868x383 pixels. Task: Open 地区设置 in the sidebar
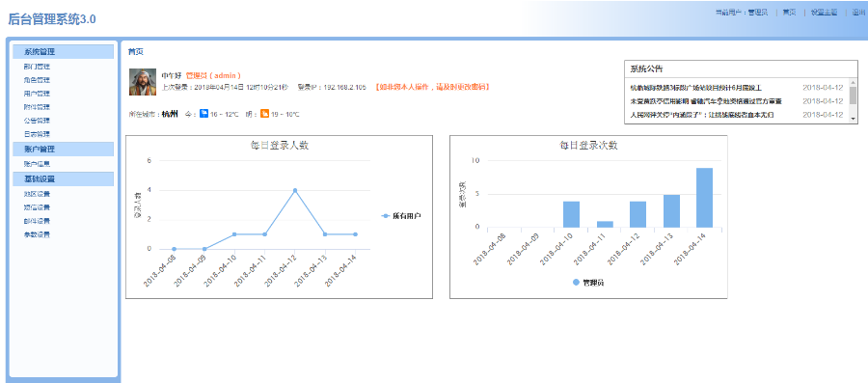(x=37, y=194)
